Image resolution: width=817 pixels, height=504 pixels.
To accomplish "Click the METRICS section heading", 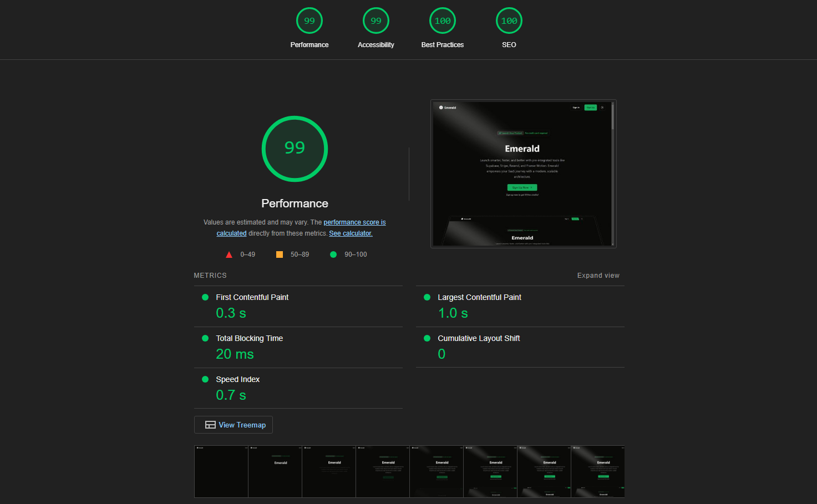I will point(210,276).
